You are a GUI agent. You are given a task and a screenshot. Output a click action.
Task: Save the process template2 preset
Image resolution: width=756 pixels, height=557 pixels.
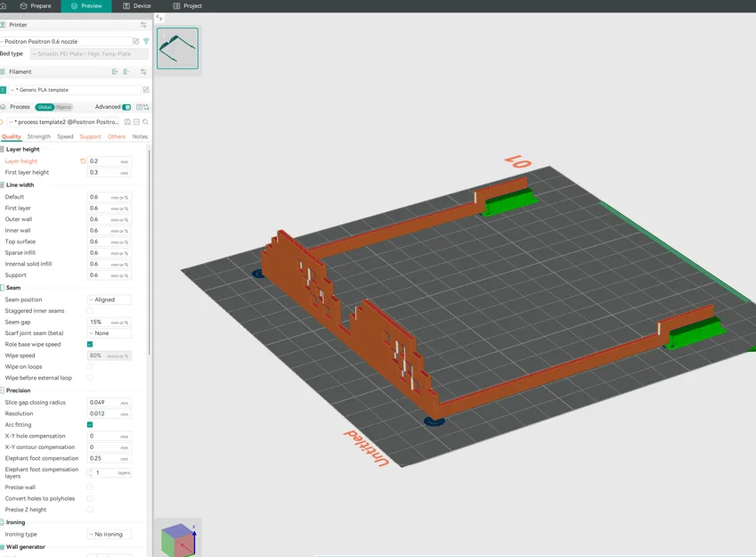click(127, 122)
